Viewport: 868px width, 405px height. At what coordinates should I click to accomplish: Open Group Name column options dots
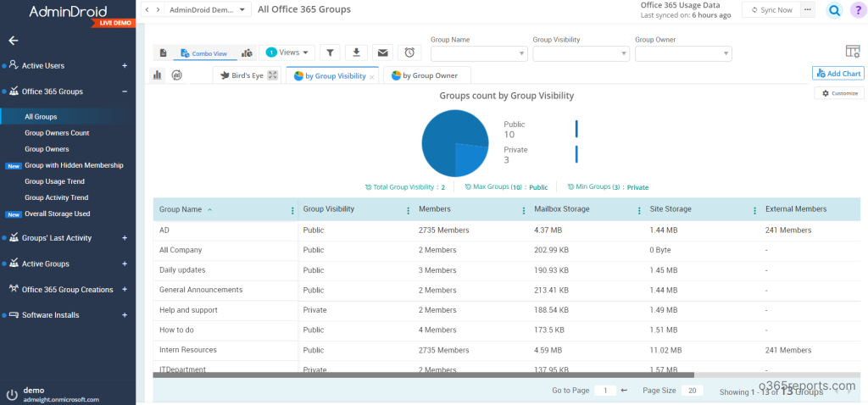[292, 210]
